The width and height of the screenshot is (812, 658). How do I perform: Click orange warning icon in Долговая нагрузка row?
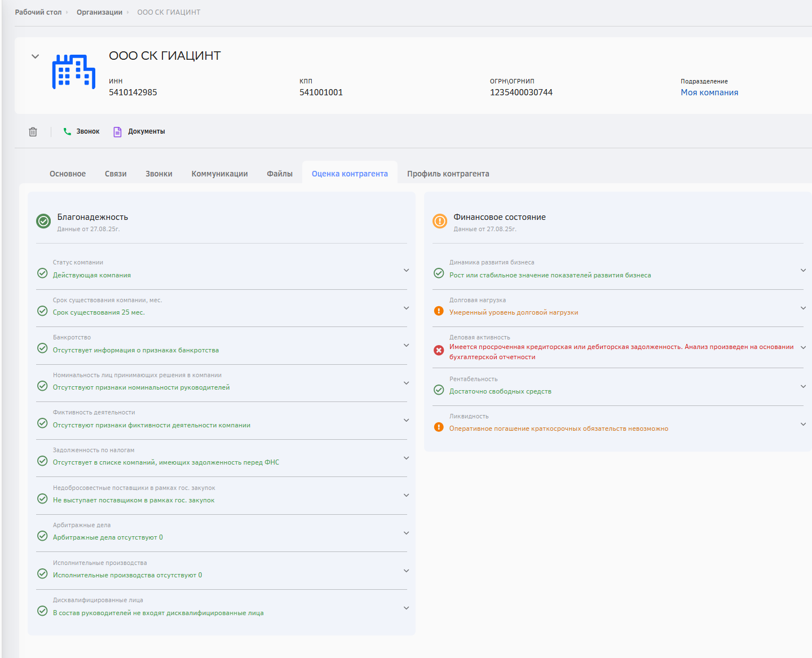pyautogui.click(x=439, y=311)
